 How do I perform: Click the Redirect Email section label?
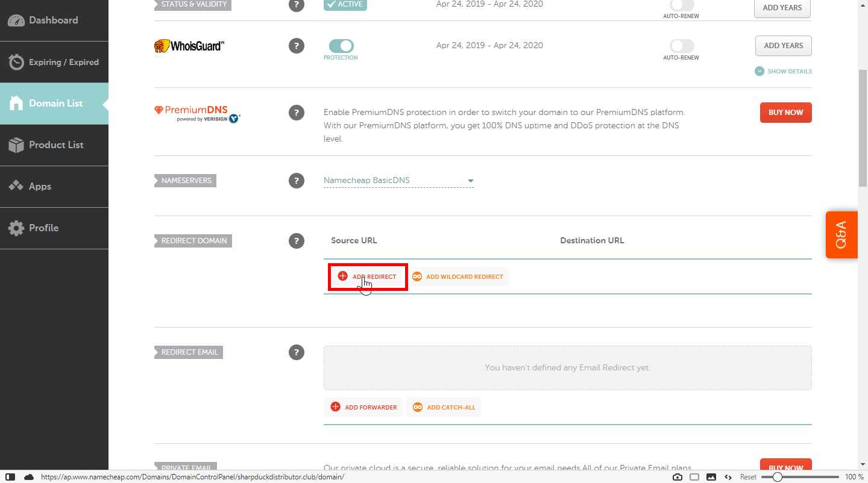[x=189, y=352]
